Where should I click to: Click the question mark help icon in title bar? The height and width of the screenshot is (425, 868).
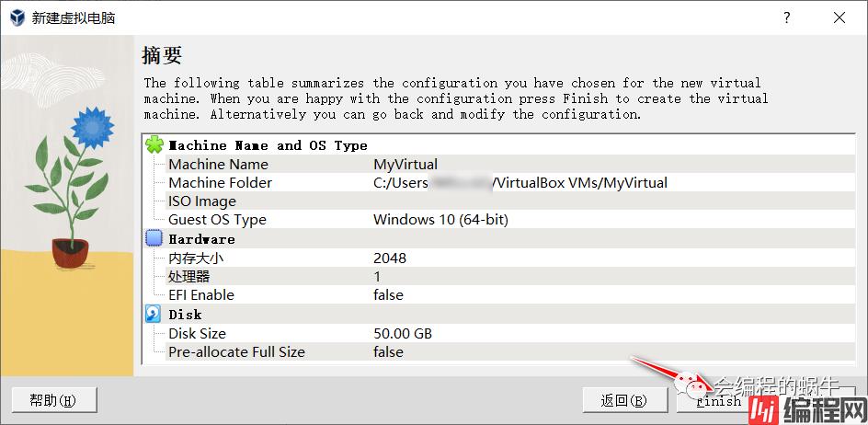tap(787, 17)
